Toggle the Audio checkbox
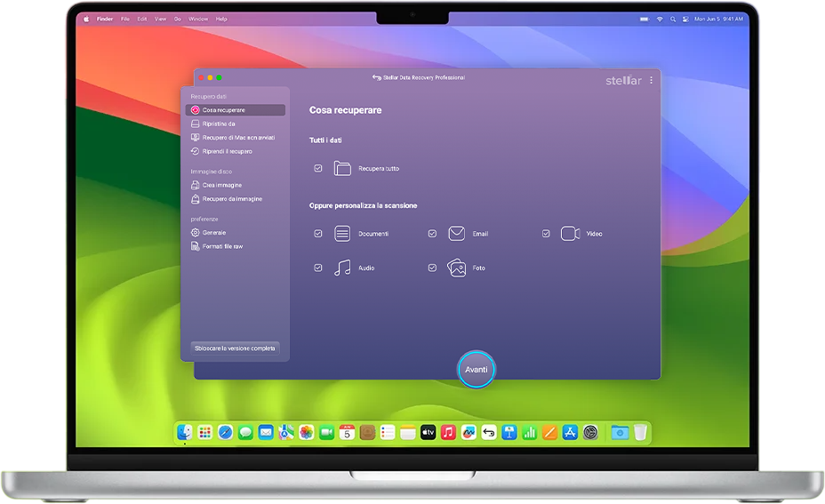Screen dimensions: 825x504 pyautogui.click(x=317, y=268)
